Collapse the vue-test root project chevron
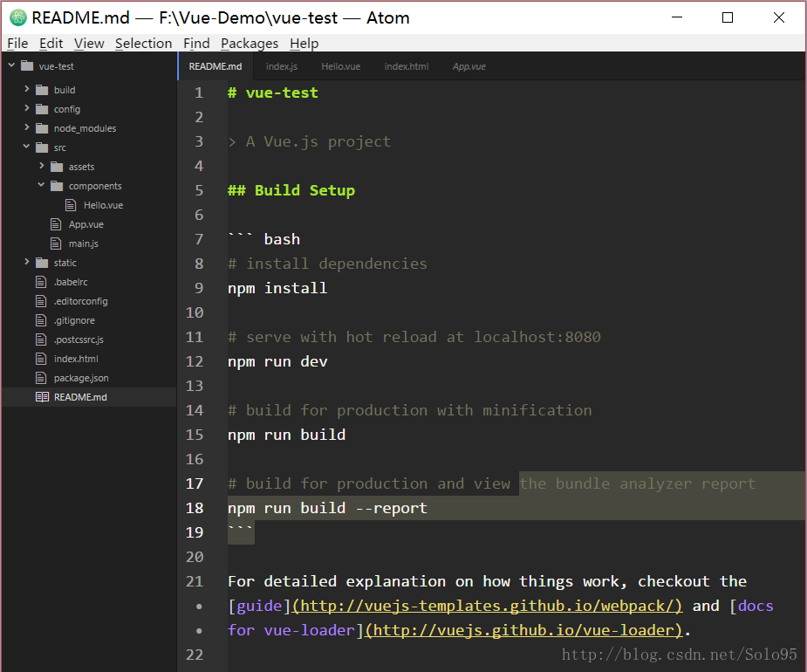807x672 pixels. coord(11,65)
